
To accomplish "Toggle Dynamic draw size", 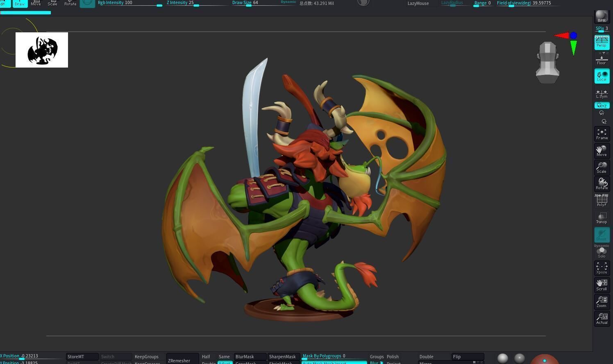I will tap(288, 2).
